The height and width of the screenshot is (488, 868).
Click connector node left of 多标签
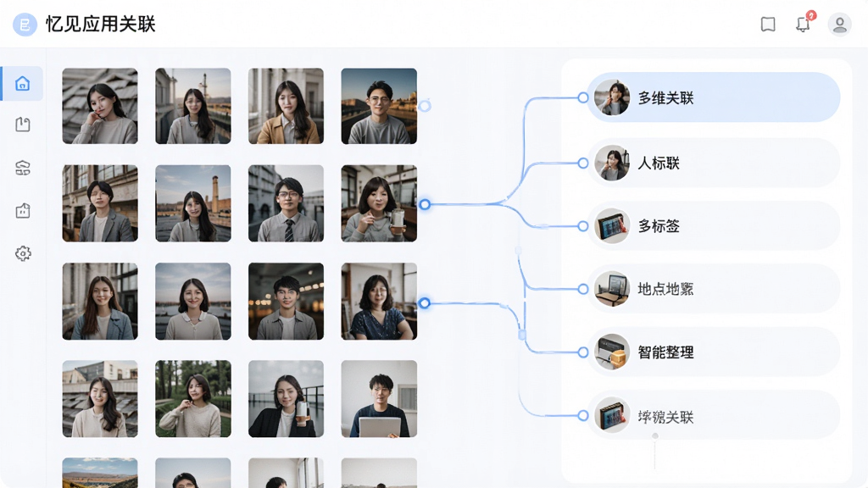tap(583, 225)
